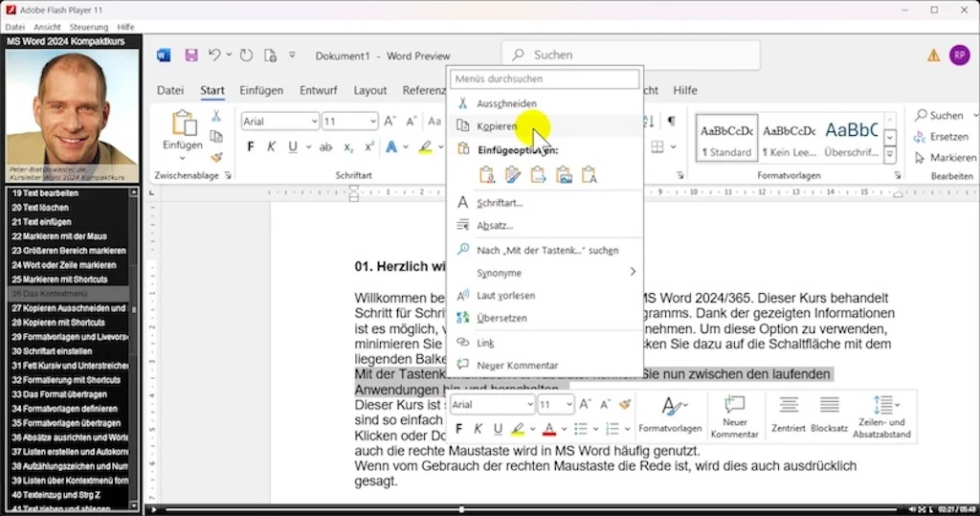Image resolution: width=980 pixels, height=516 pixels.
Task: Select Übersetzen in context menu
Action: (546, 318)
